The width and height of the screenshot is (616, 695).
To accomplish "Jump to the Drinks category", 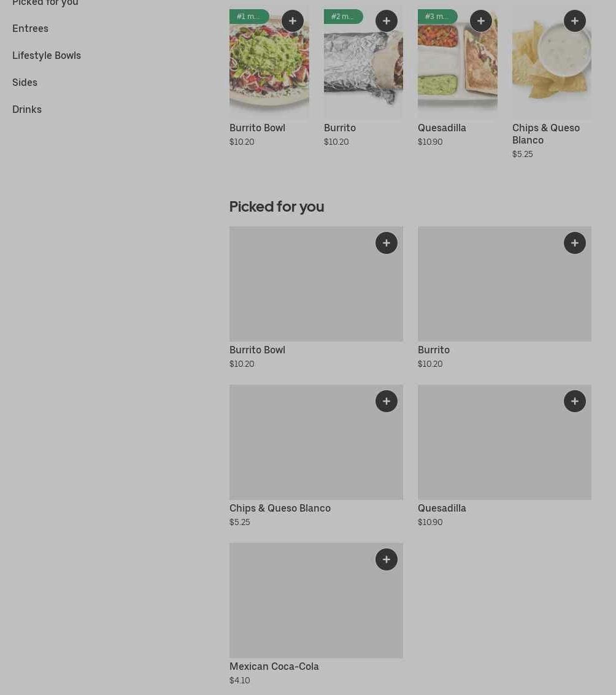I will [x=27, y=110].
